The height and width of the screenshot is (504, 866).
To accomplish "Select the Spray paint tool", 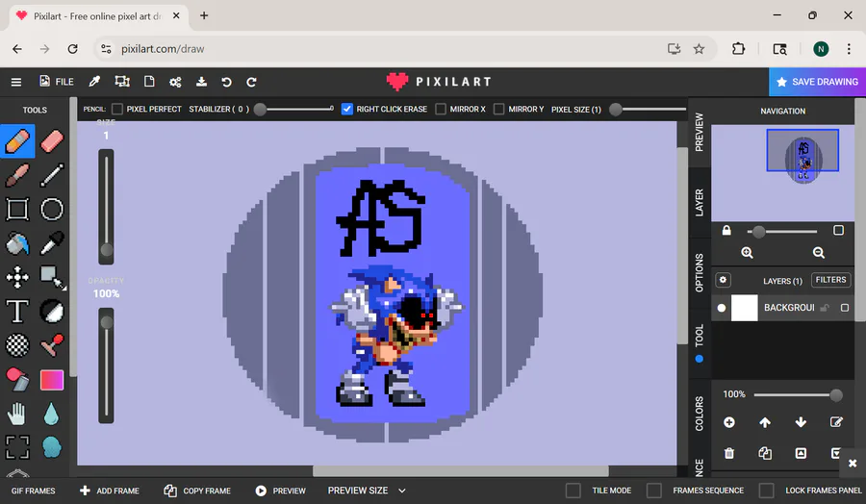I will click(17, 380).
